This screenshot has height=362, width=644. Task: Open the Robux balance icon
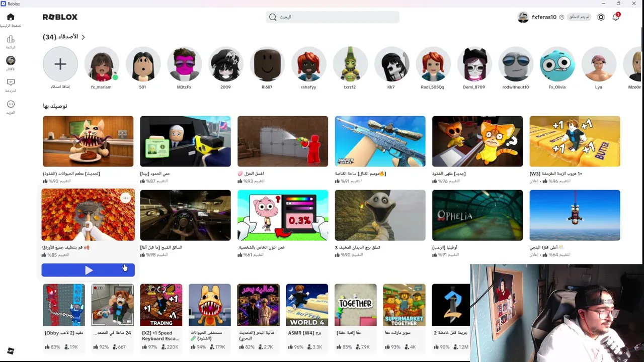[x=601, y=17]
